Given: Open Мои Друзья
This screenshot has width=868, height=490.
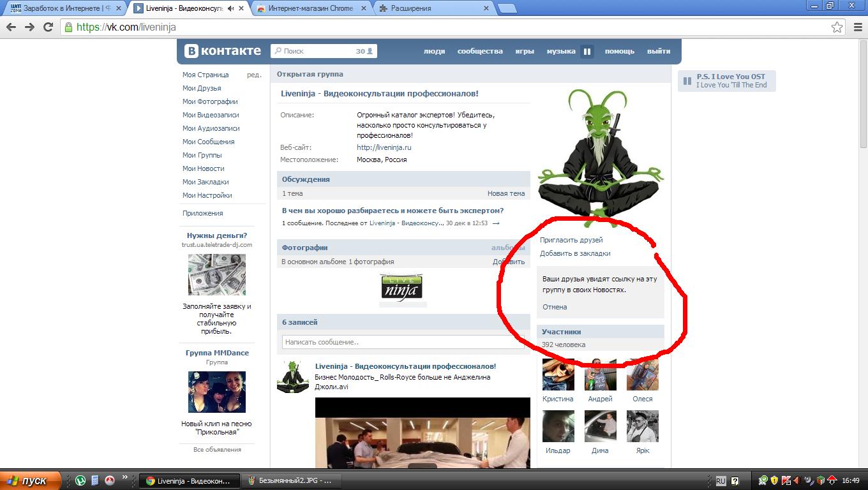Looking at the screenshot, I should pos(202,88).
